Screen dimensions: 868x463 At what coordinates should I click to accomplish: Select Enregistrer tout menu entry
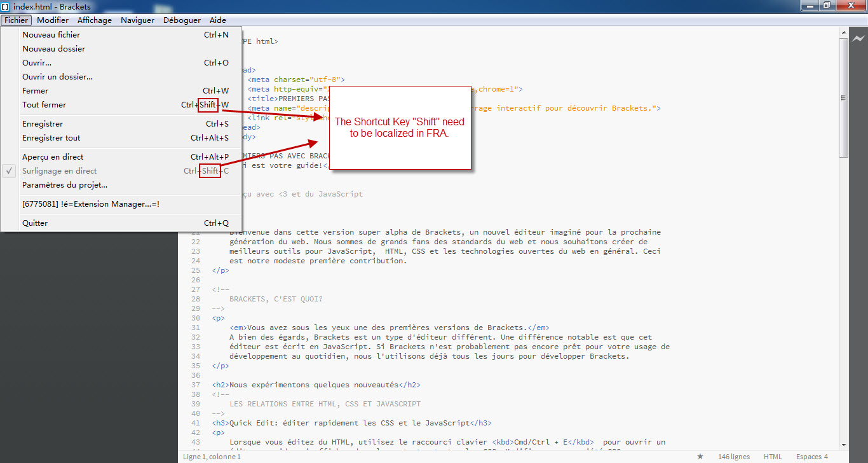(x=121, y=138)
